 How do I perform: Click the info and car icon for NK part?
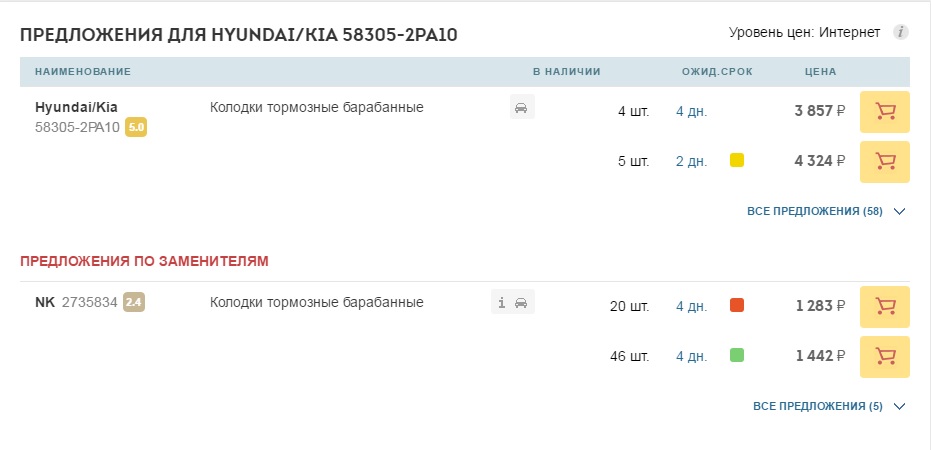point(513,302)
